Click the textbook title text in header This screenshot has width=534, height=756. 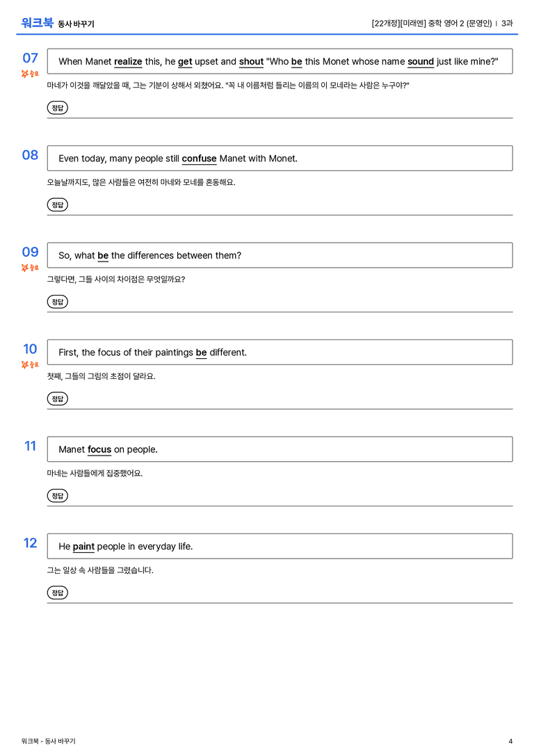431,23
